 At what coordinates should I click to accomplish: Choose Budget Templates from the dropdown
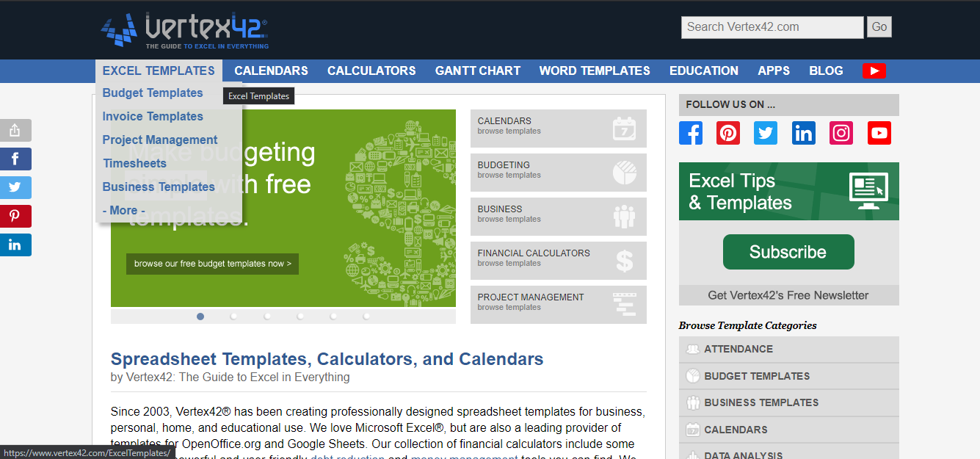pos(153,93)
